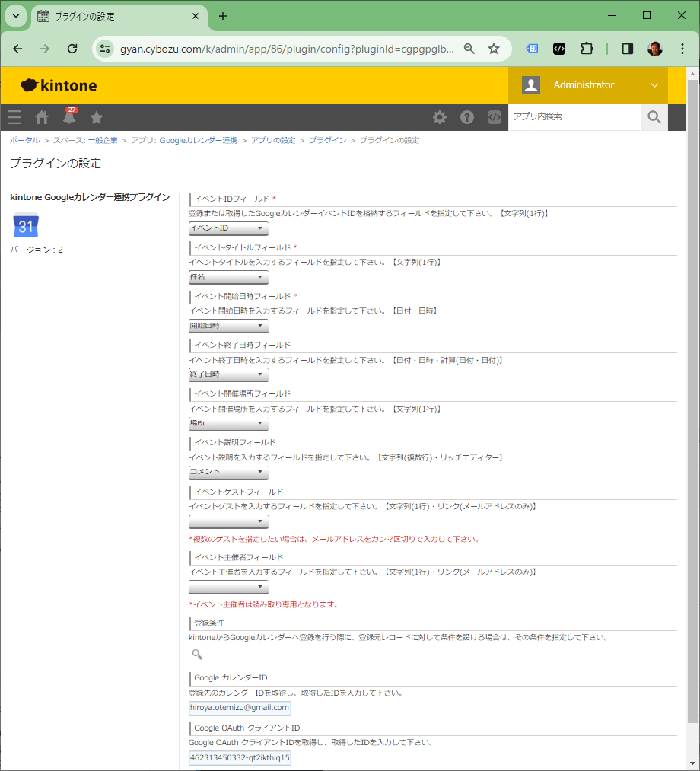Click the プラグインの設定 breadcrumb text
The width and height of the screenshot is (700, 771).
[x=390, y=140]
